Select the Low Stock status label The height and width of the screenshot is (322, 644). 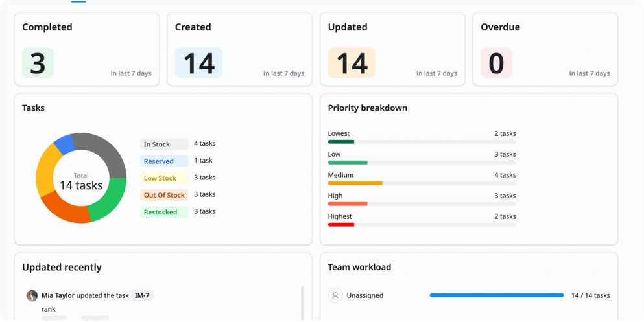coord(164,178)
